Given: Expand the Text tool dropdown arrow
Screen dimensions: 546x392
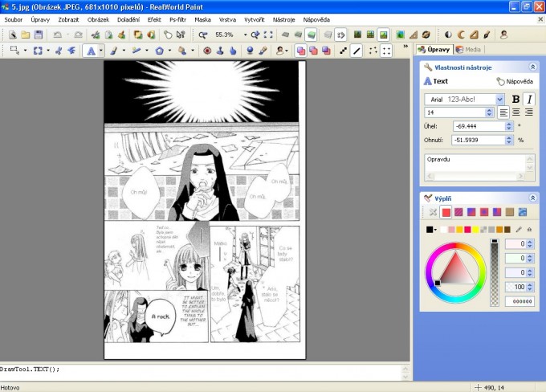Looking at the screenshot, I should pos(101,51).
